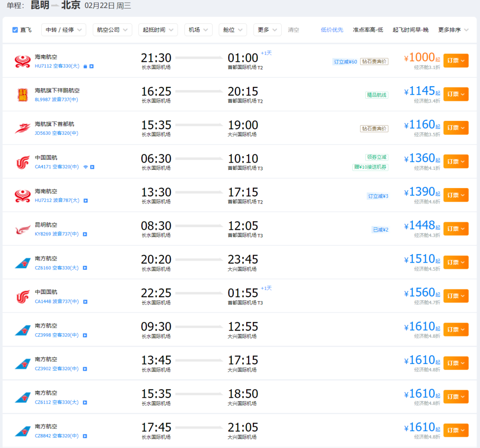480x448 pixels.
Task: Open the 航空公司 airline filter dropdown
Action: (x=112, y=30)
